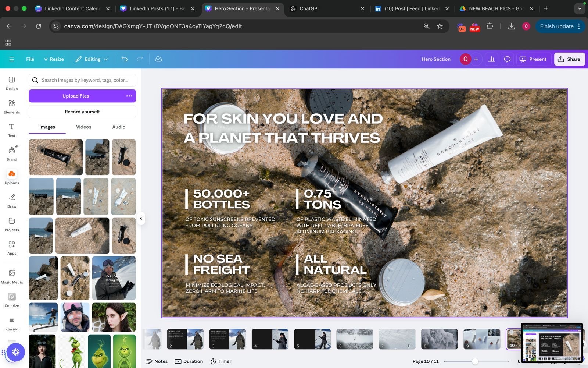
Task: Switch to the Videos tab
Action: (83, 127)
